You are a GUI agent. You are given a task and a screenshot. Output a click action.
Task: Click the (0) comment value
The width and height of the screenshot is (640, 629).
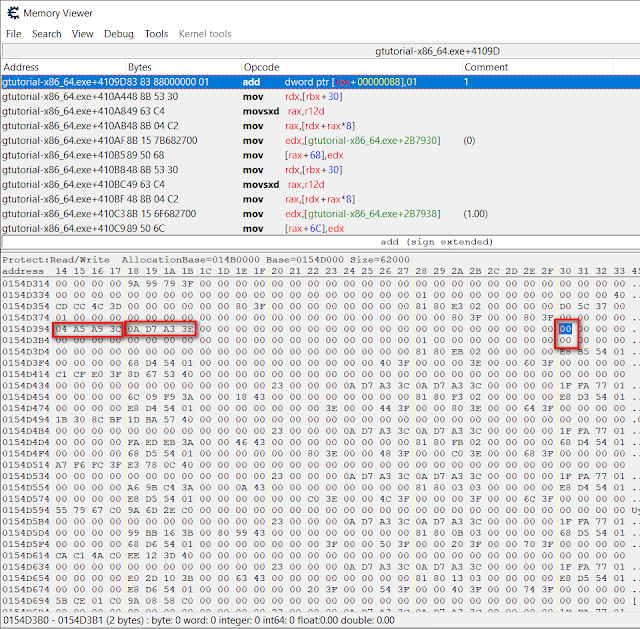tap(469, 141)
